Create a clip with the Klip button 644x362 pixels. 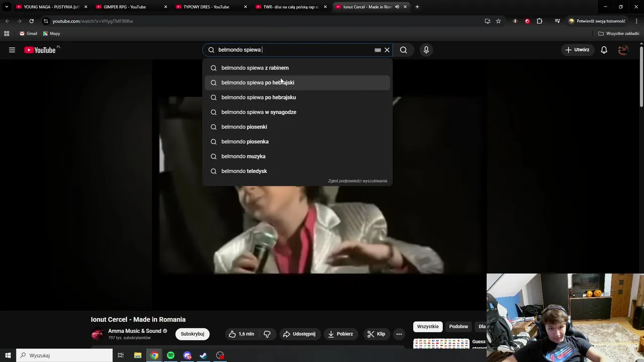pos(376,334)
